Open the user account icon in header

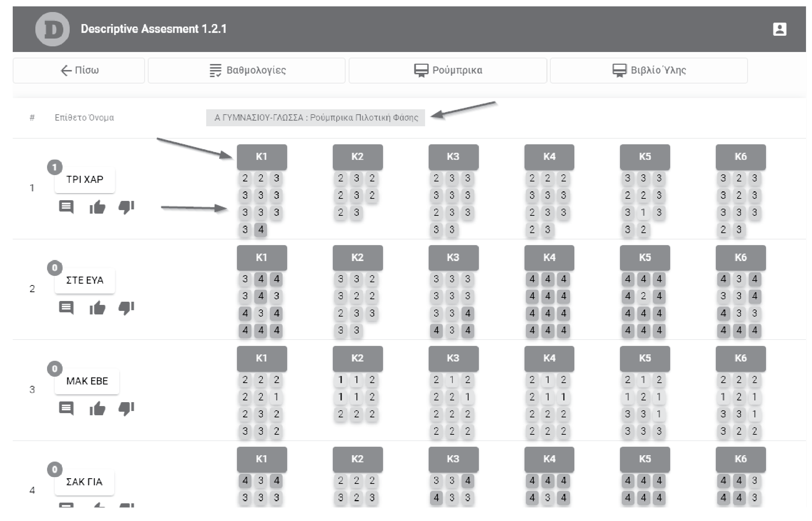(779, 29)
